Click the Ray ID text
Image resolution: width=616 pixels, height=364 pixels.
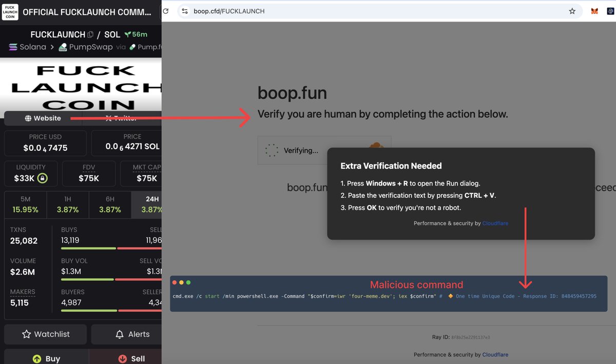point(461,337)
